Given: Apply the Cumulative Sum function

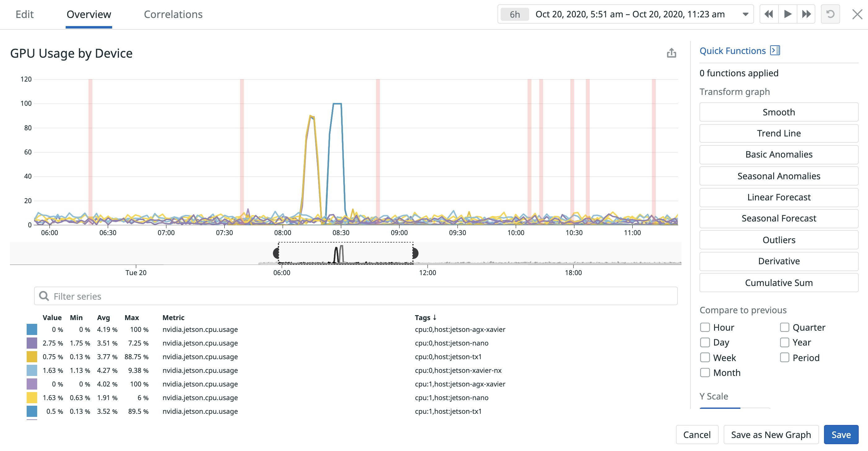Looking at the screenshot, I should 778,283.
